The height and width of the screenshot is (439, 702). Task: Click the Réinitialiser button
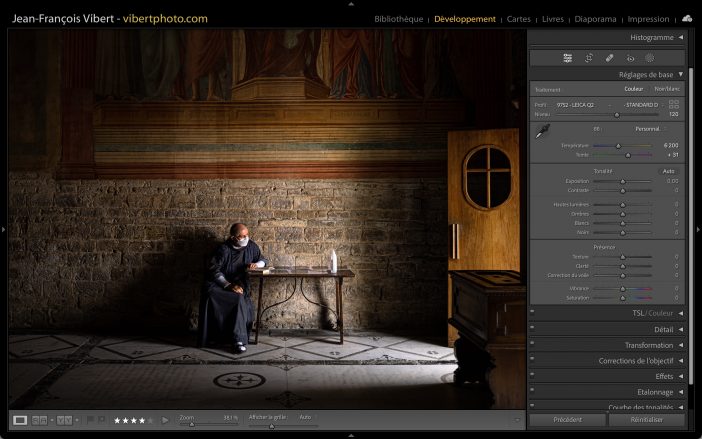646,420
